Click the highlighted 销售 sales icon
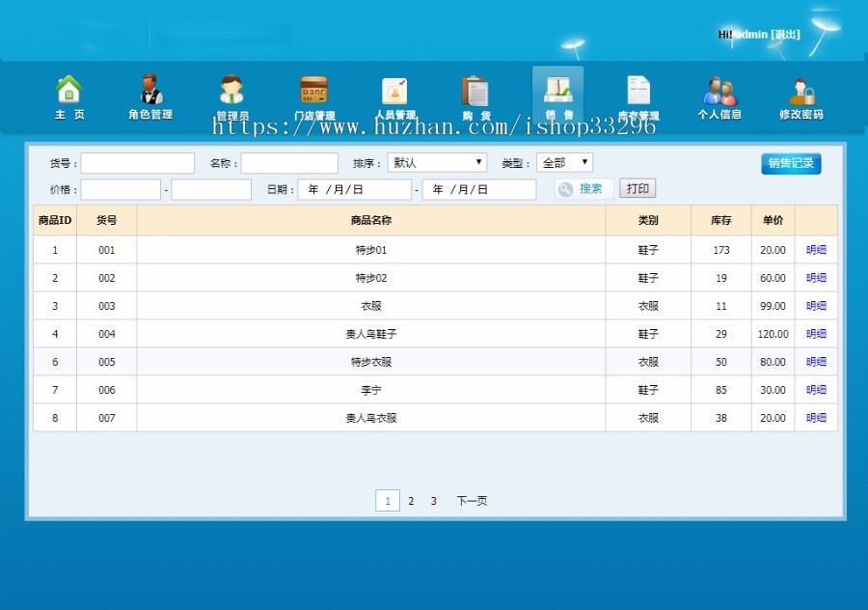The image size is (868, 610). click(557, 95)
